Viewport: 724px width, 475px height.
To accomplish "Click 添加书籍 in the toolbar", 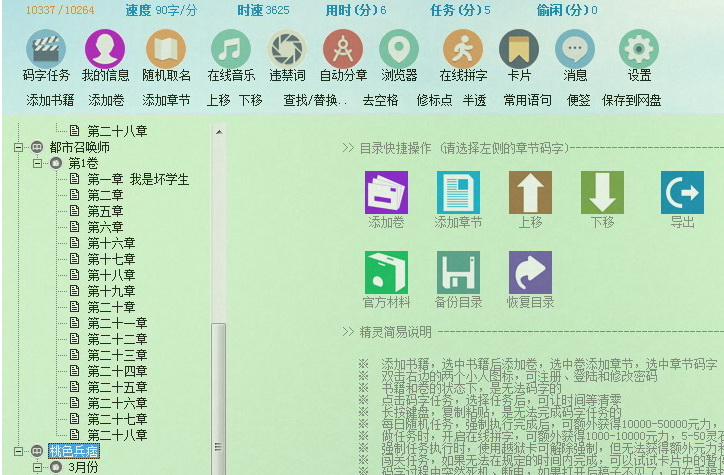I will pyautogui.click(x=50, y=100).
